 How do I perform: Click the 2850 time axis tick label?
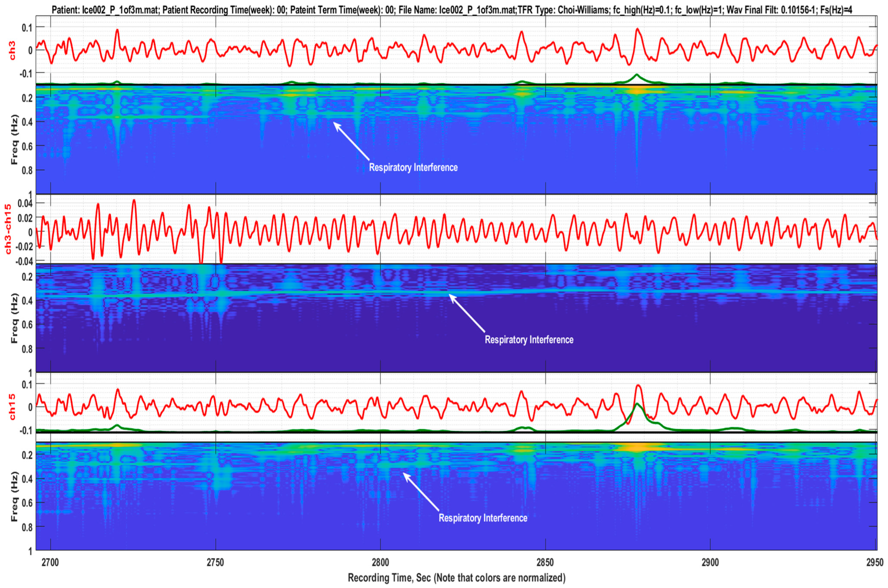click(x=545, y=562)
